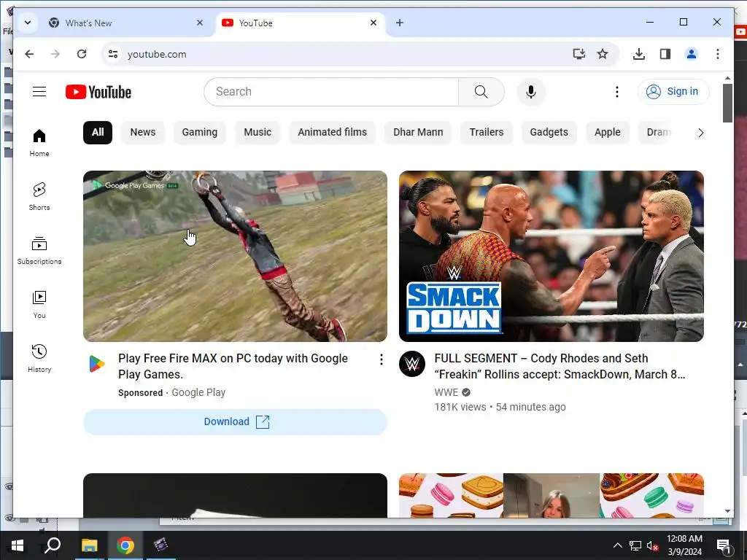Open Subscriptions from the sidebar
This screenshot has width=747, height=560.
pos(39,251)
